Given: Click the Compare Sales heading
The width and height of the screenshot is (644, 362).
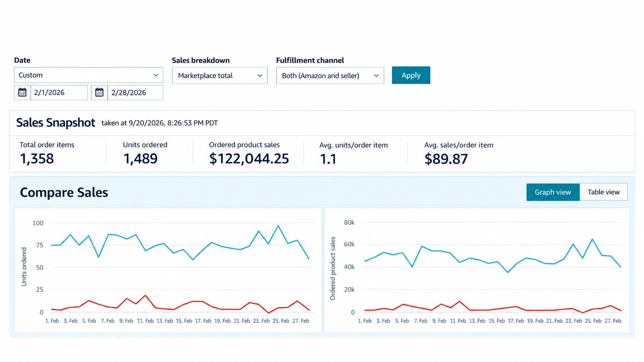Looking at the screenshot, I should pos(64,192).
